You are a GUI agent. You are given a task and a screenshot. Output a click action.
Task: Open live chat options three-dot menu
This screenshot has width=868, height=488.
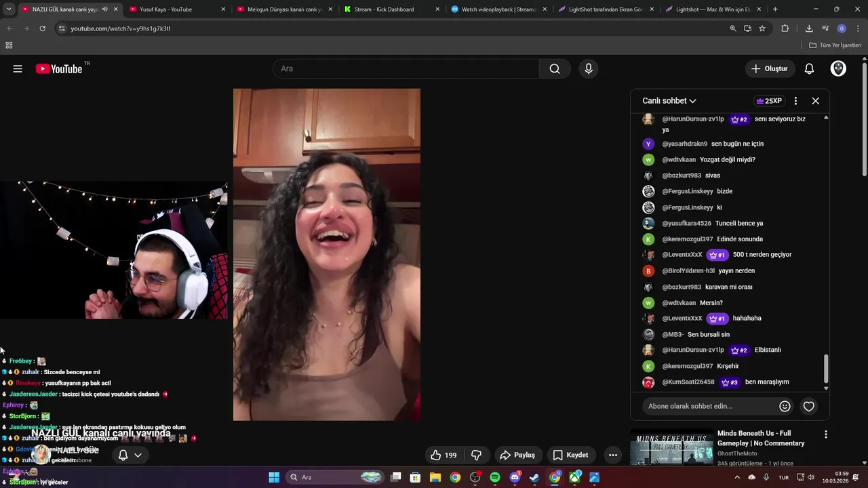[795, 100]
